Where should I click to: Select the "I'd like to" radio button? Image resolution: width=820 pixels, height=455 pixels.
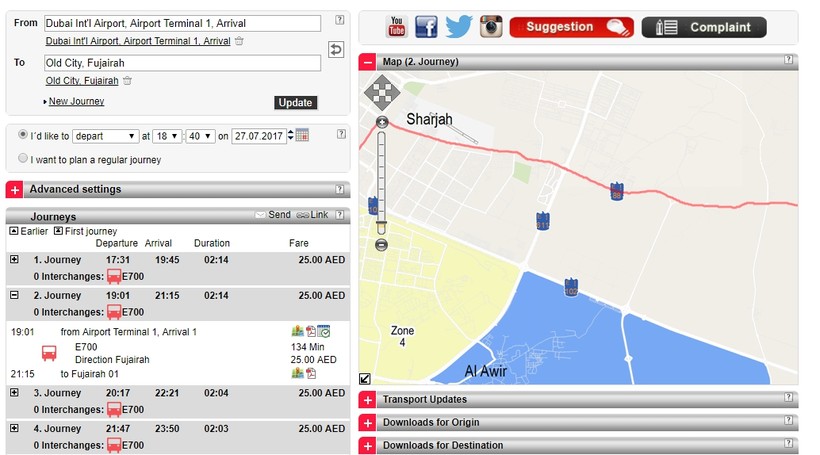(23, 135)
